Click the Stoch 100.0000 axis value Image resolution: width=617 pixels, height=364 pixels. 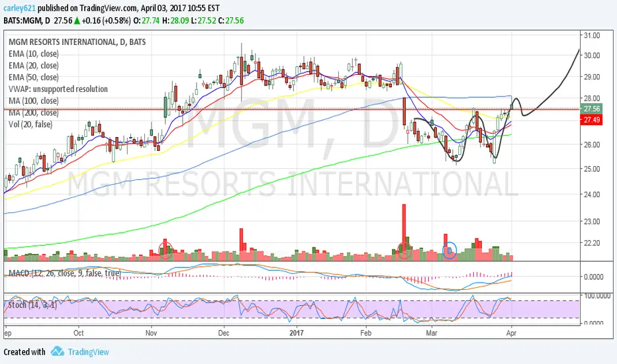click(597, 296)
